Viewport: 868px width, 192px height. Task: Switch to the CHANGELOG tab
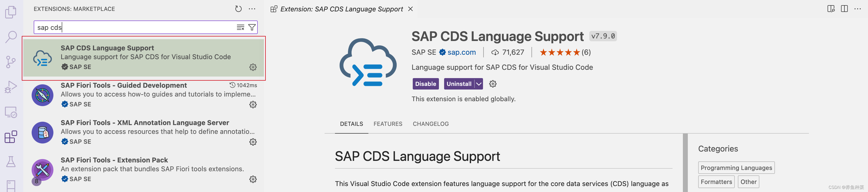[x=431, y=124]
